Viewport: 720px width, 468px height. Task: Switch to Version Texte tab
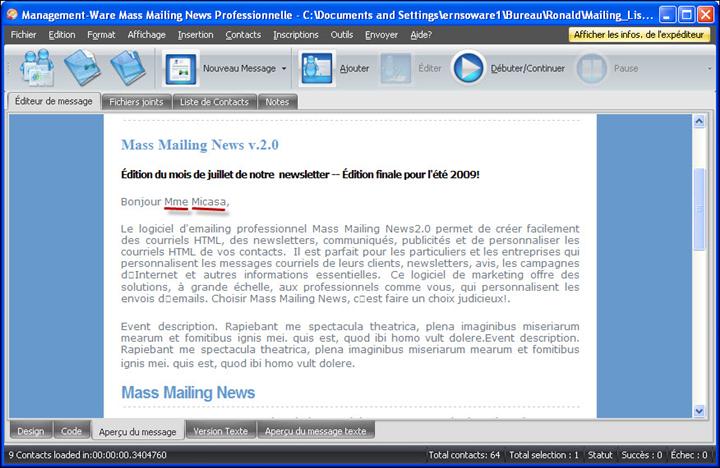(x=220, y=431)
